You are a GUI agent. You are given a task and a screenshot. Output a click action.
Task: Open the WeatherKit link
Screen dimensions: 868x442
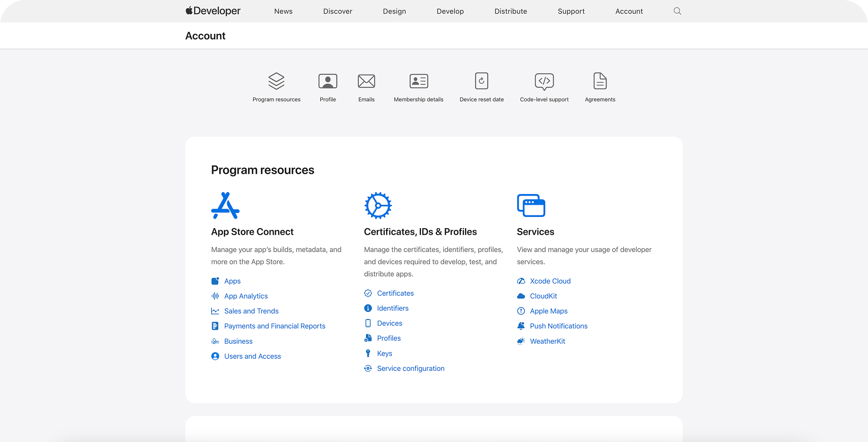548,341
